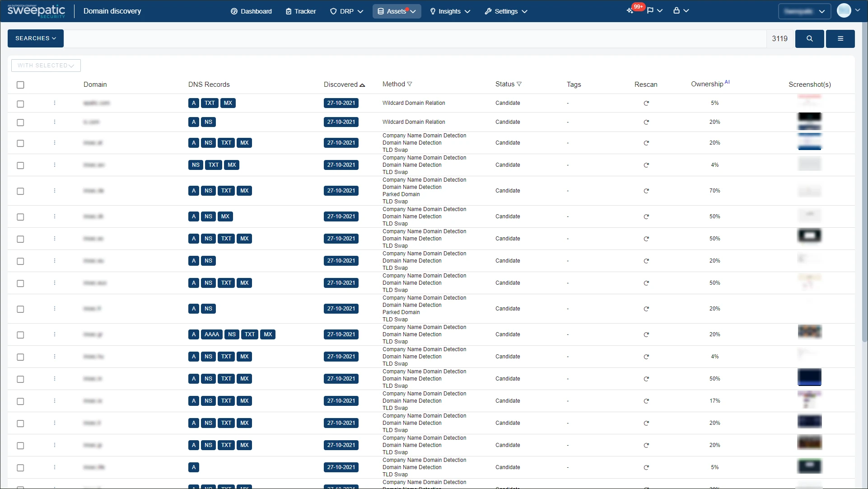The height and width of the screenshot is (489, 868).
Task: Click the Sweepatic logo
Action: tap(36, 10)
